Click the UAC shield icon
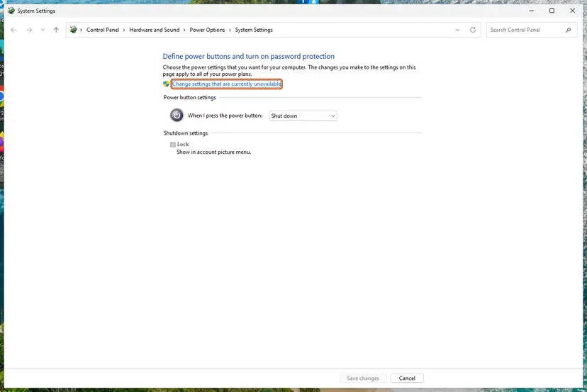The height and width of the screenshot is (392, 587). (166, 84)
